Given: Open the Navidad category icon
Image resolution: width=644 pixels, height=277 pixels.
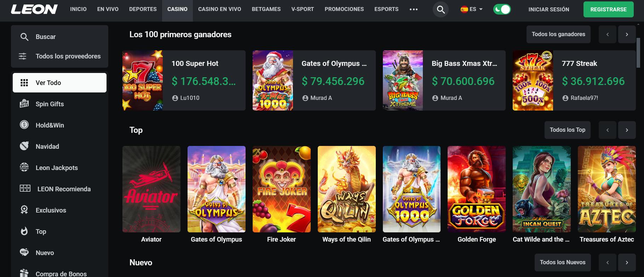Looking at the screenshot, I should tap(24, 146).
